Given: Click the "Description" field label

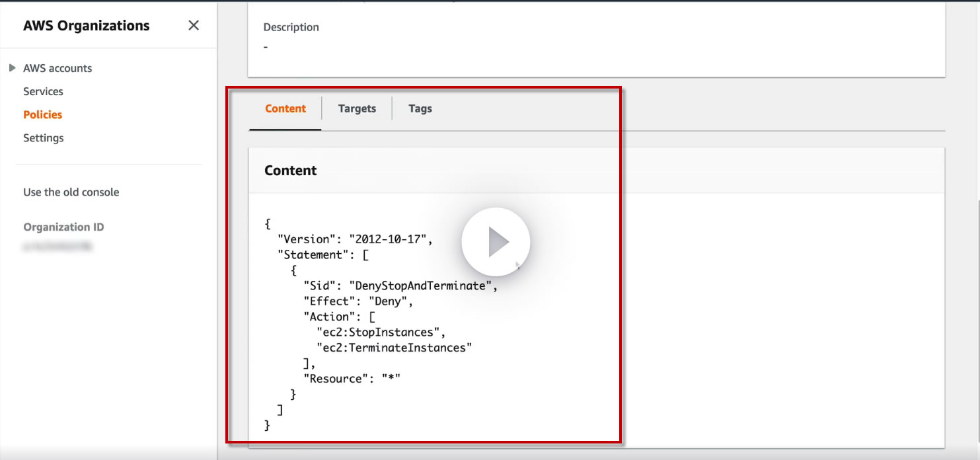Looking at the screenshot, I should (291, 27).
